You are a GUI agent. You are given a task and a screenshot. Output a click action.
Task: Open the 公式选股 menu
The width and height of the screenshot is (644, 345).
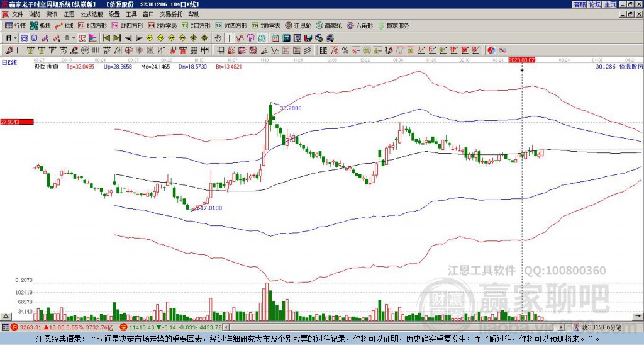pyautogui.click(x=92, y=14)
